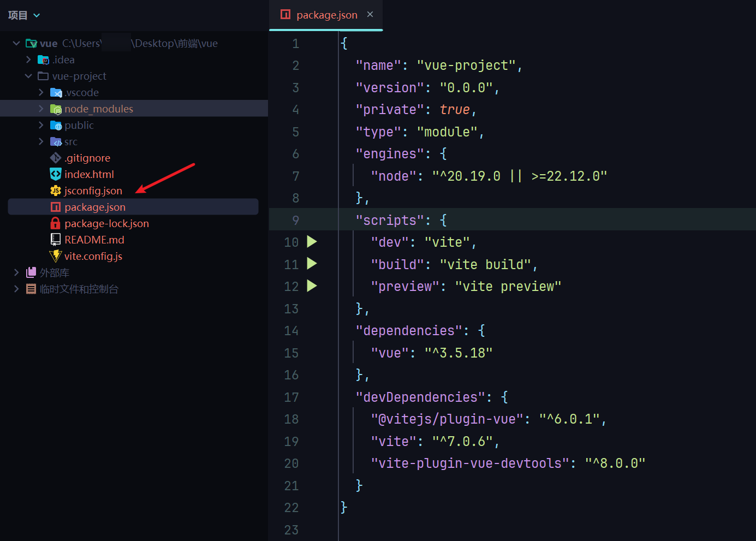Image resolution: width=756 pixels, height=541 pixels.
Task: Click the package-lock.json lock icon
Action: click(x=55, y=223)
